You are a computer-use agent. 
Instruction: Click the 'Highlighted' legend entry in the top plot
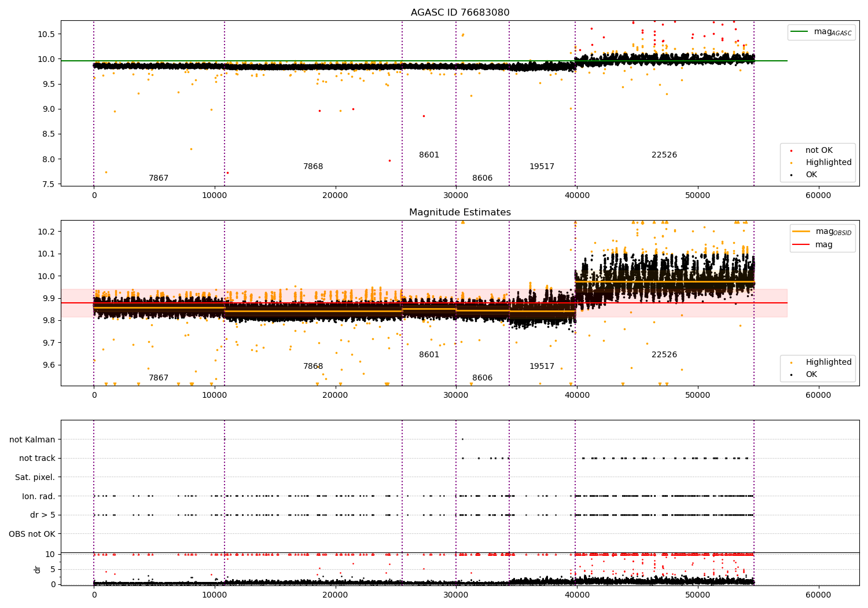click(x=821, y=163)
